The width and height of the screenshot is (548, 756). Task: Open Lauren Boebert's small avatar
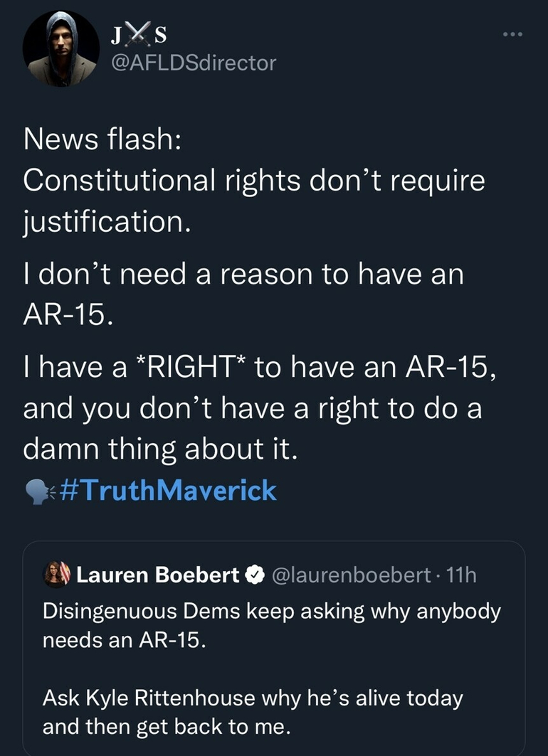pyautogui.click(x=56, y=574)
